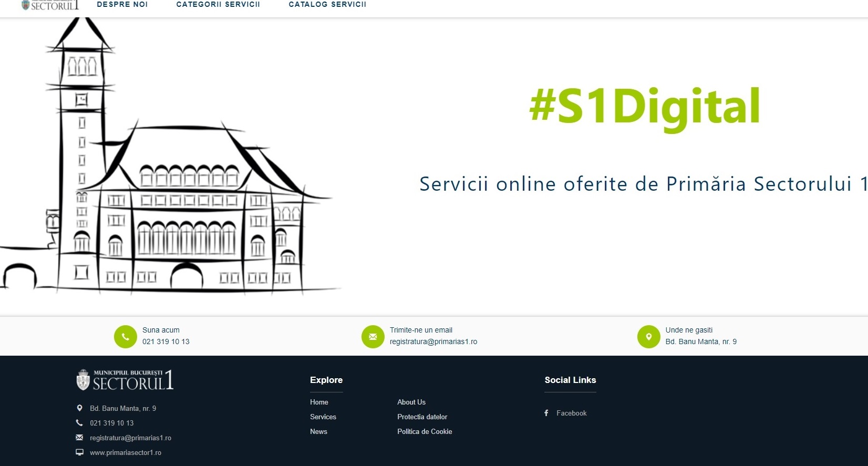The height and width of the screenshot is (466, 868).
Task: Open the News footer link
Action: (x=318, y=431)
